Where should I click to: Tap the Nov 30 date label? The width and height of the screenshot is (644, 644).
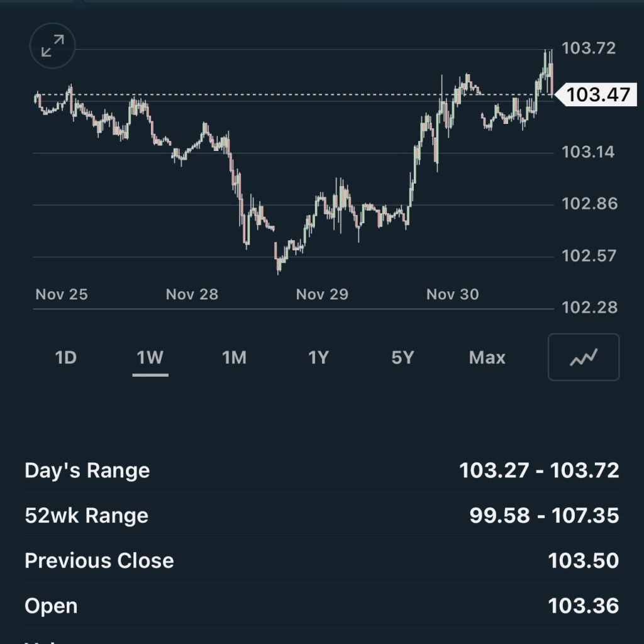(452, 294)
